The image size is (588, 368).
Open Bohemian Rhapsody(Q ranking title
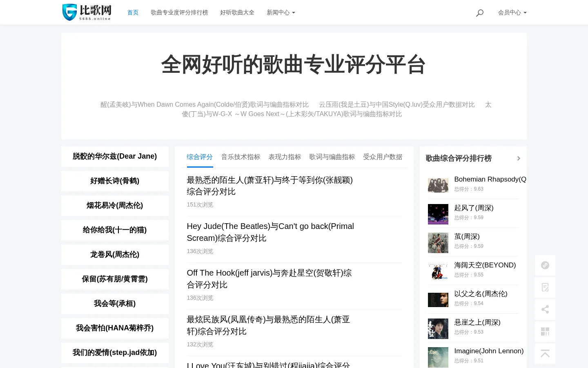point(490,180)
